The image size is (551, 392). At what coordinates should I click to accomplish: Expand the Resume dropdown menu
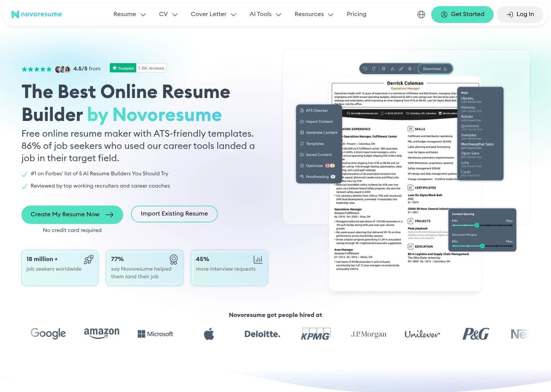130,15
